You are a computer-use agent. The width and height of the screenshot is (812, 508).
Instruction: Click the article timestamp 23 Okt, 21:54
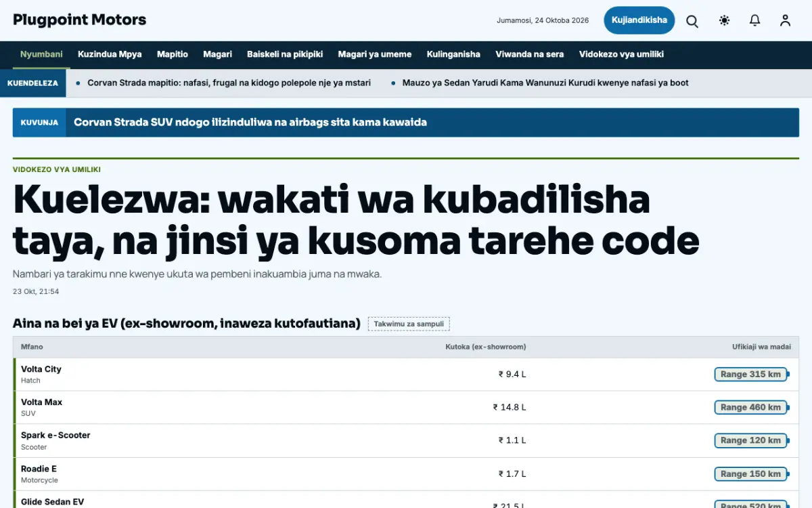36,292
